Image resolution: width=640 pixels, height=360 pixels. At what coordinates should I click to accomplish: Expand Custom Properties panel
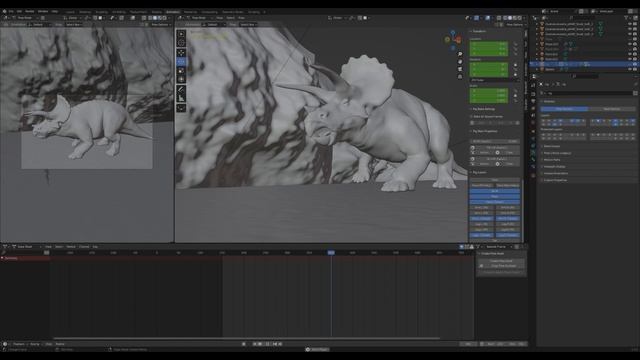click(x=555, y=180)
